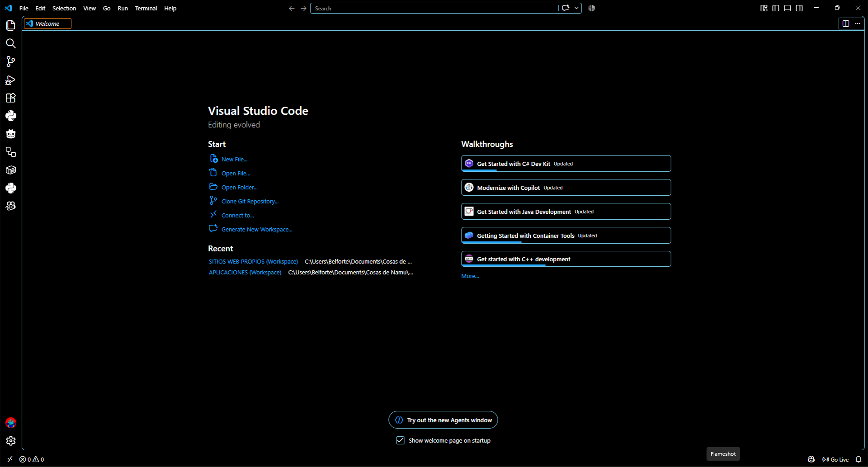Click the Copilot status icon in the status bar

point(811,459)
